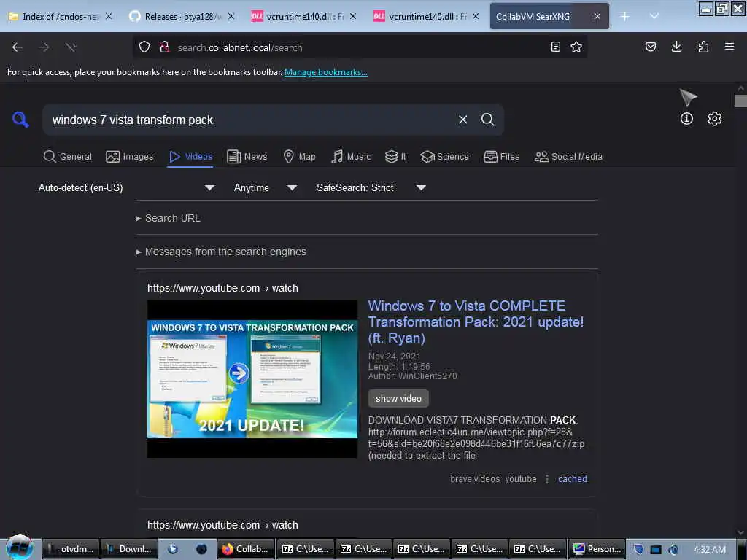Open the Pocket save icon
This screenshot has width=747, height=560.
click(650, 47)
